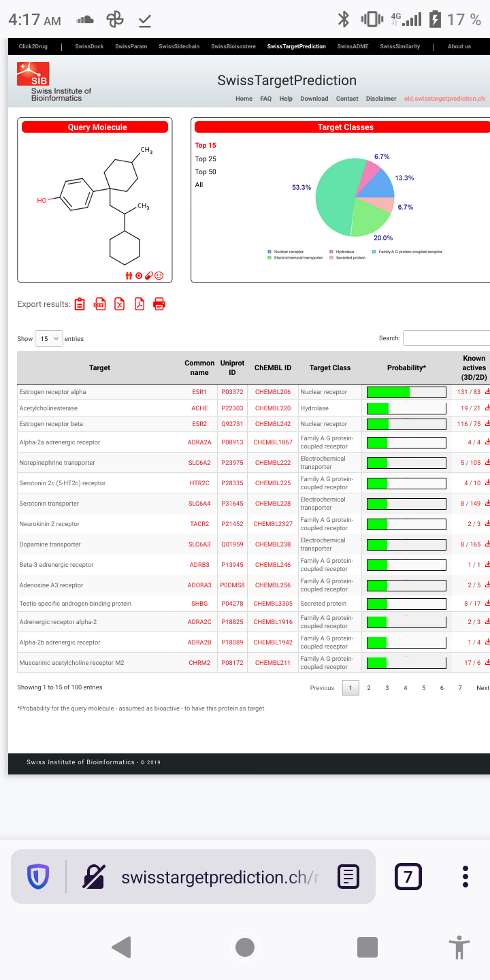490x980 pixels.
Task: Sort table by Probability column header
Action: [406, 367]
